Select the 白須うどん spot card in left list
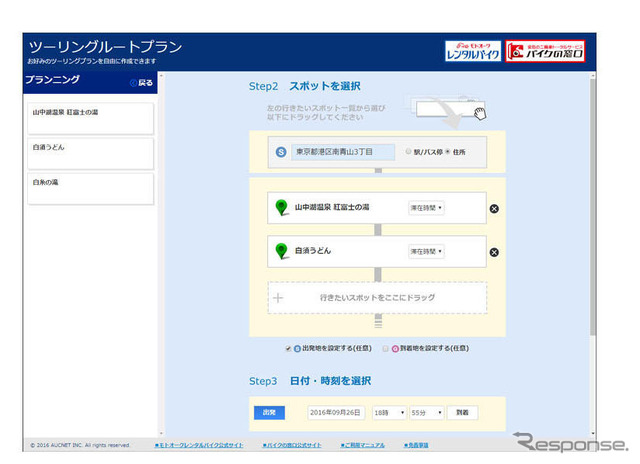640x464 pixels. point(91,153)
